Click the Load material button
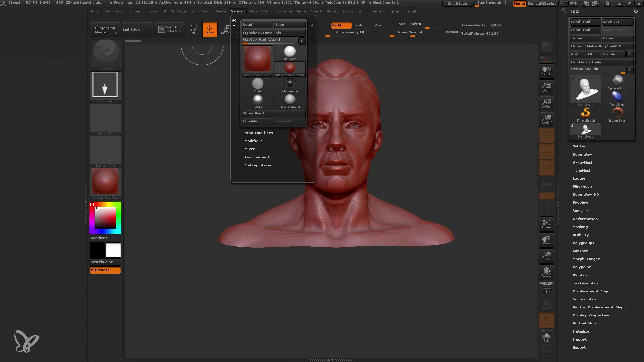The image size is (644, 362). tap(257, 24)
